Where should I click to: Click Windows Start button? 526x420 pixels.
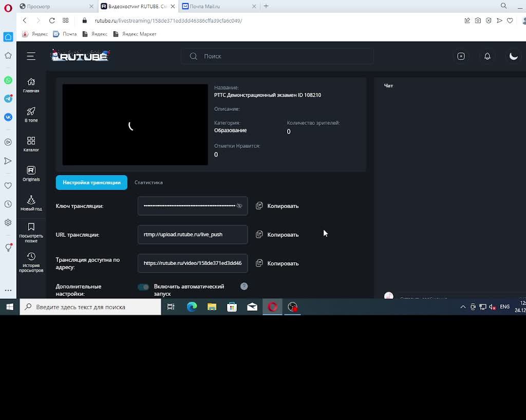[10, 307]
